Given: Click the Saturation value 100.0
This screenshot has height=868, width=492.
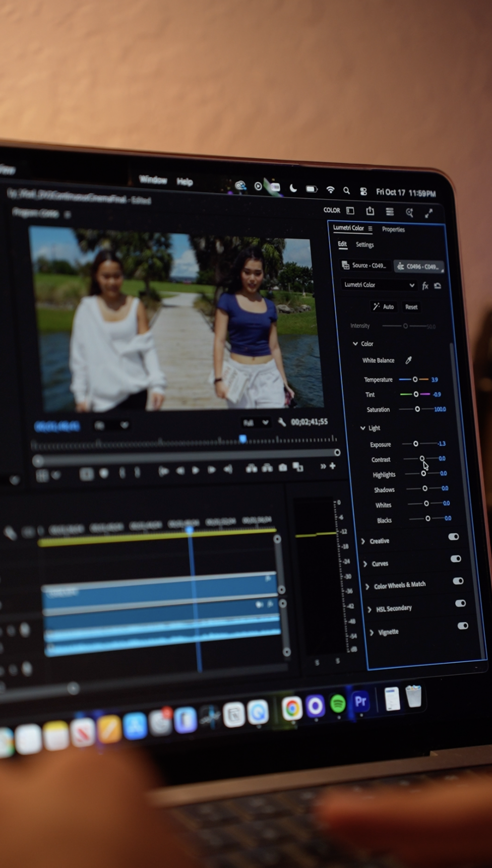Looking at the screenshot, I should (440, 409).
